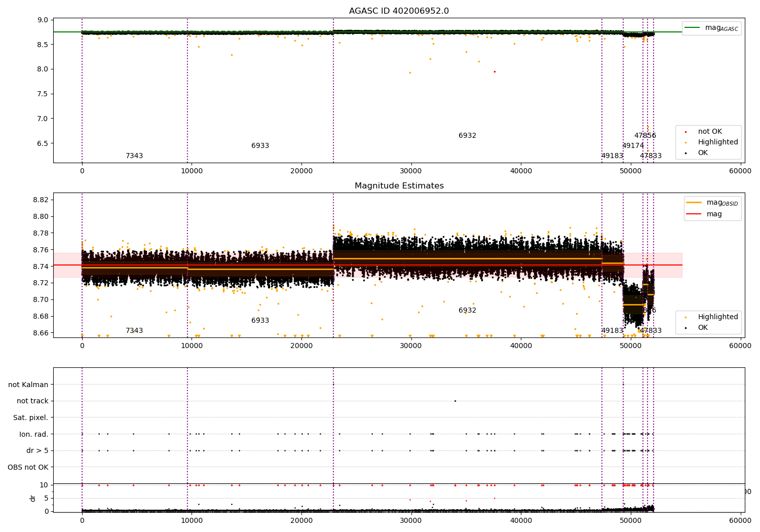The height and width of the screenshot is (532, 760).
Task: Click the 9.0 y-axis tick of the top plot
Action: click(x=44, y=20)
